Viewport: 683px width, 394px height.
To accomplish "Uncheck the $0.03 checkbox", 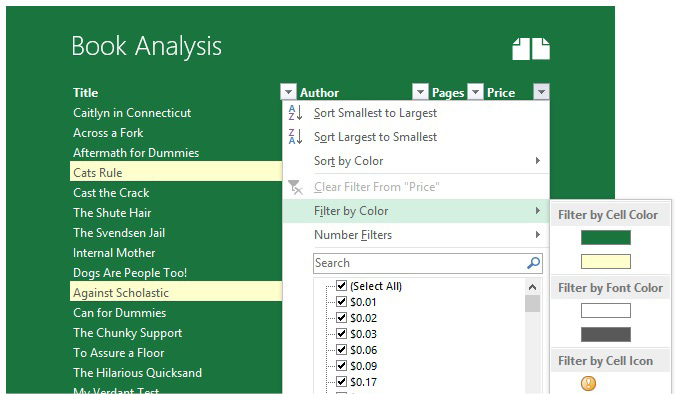I will pyautogui.click(x=342, y=334).
